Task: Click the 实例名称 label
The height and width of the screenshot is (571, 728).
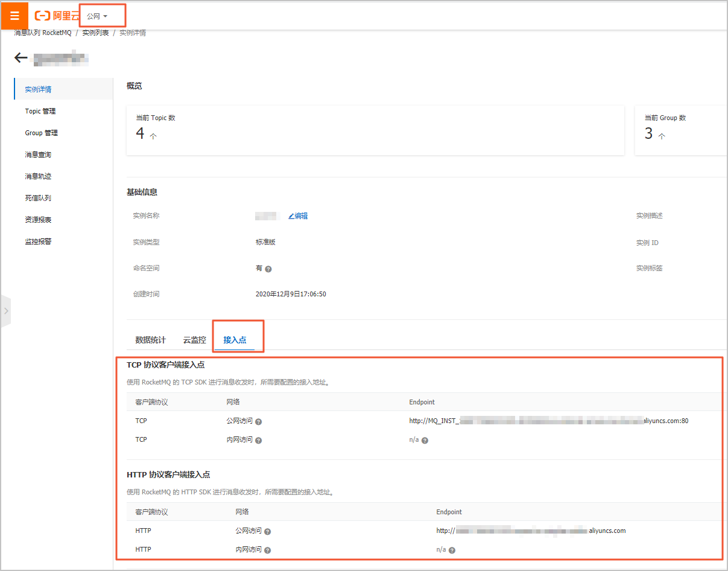Action: pos(146,215)
